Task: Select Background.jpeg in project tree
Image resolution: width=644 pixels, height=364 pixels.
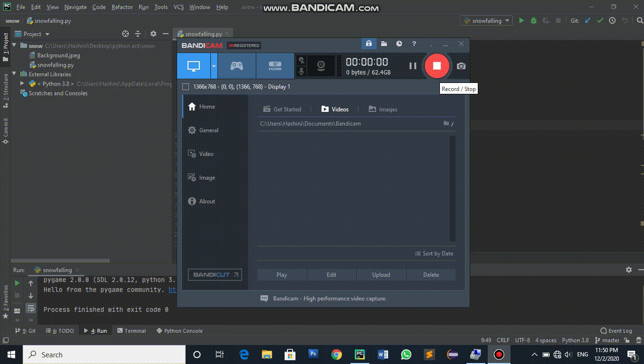Action: click(x=54, y=55)
